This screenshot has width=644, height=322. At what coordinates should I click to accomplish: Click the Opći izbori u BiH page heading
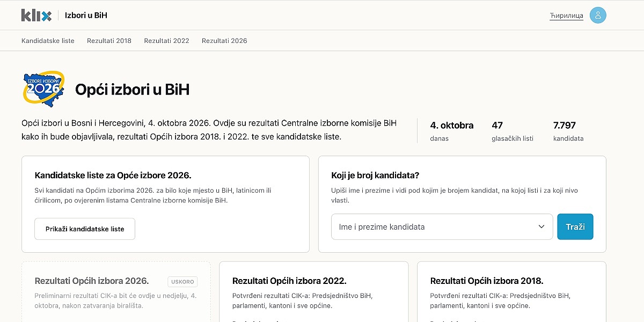coord(132,90)
